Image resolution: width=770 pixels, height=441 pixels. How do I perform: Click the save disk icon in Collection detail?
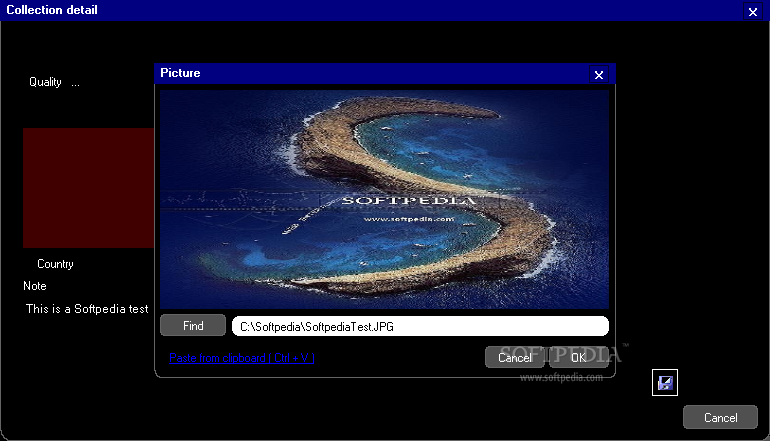pos(665,383)
